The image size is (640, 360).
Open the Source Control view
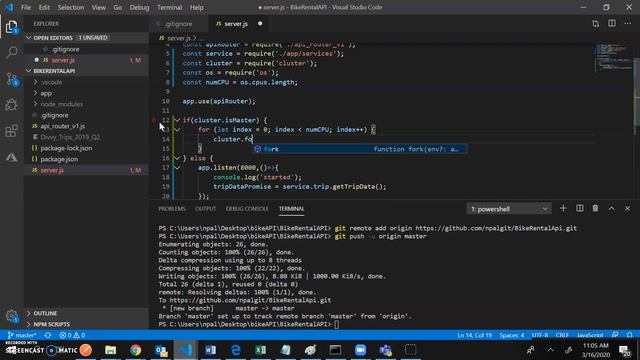click(x=12, y=79)
